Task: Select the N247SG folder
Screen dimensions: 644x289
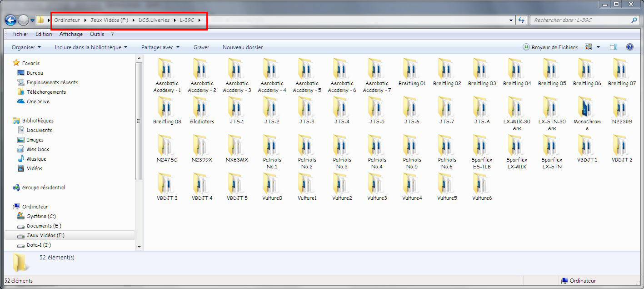Action: 167,148
